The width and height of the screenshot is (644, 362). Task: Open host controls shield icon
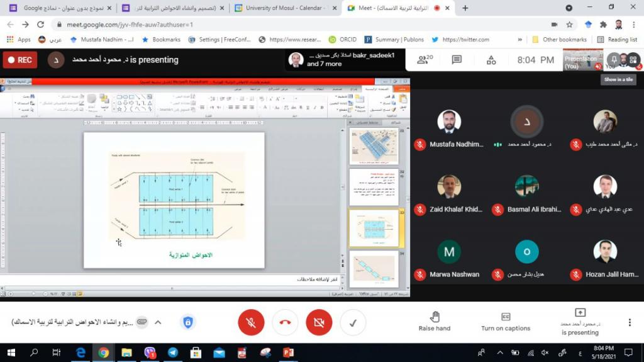pyautogui.click(x=187, y=322)
